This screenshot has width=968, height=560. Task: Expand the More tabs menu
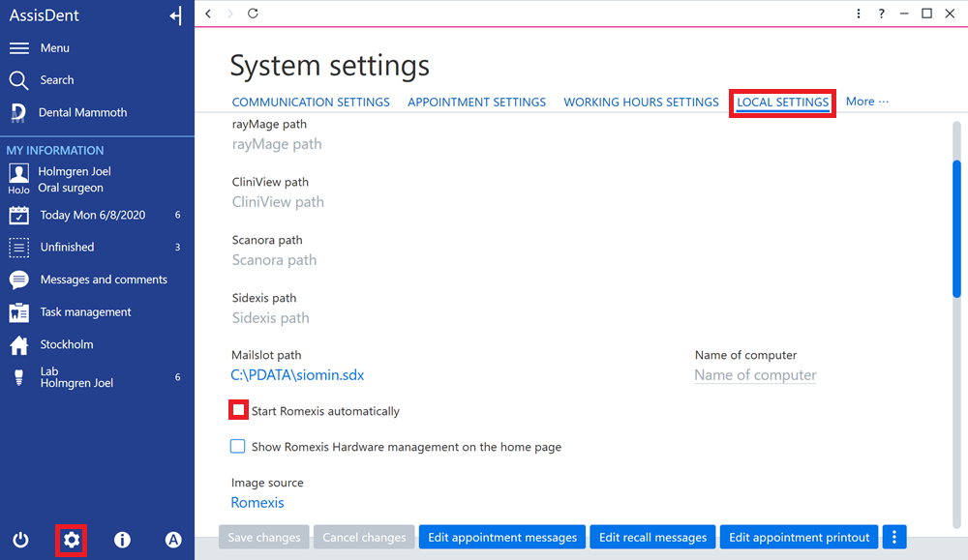(x=866, y=102)
